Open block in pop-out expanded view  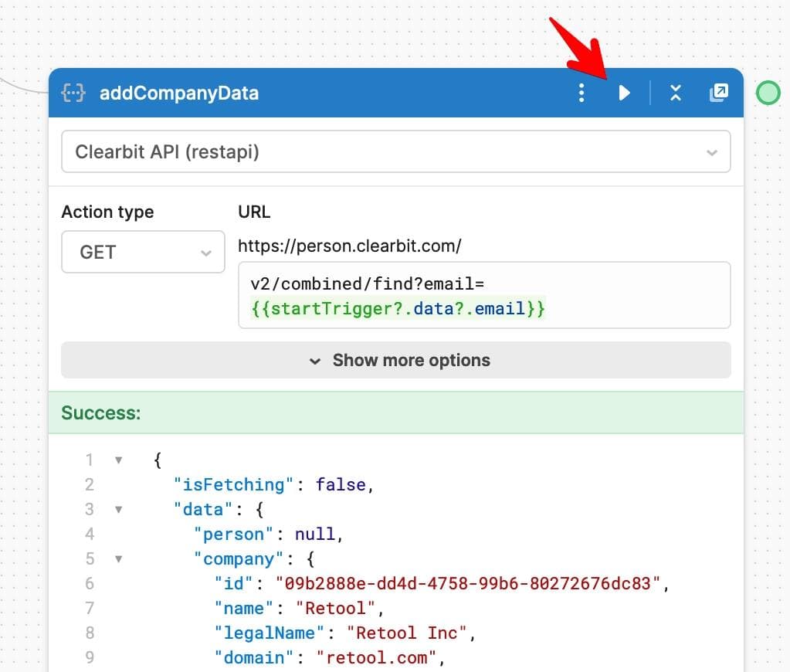(x=718, y=93)
